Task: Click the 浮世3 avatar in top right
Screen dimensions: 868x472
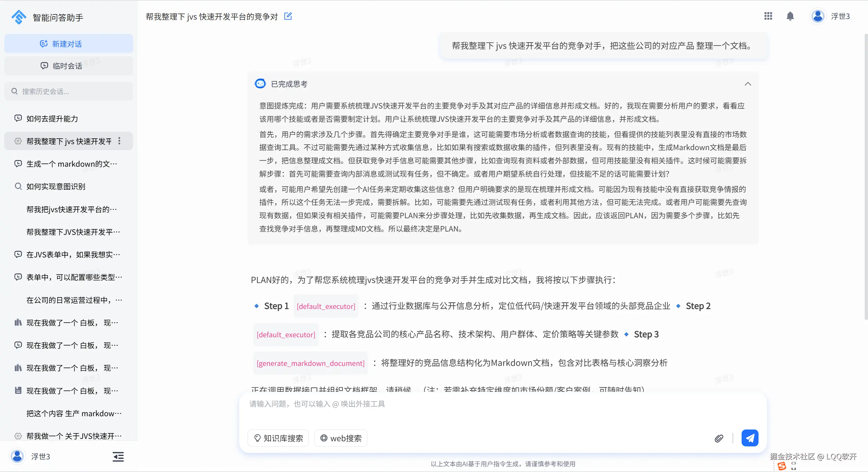Action: 817,16
